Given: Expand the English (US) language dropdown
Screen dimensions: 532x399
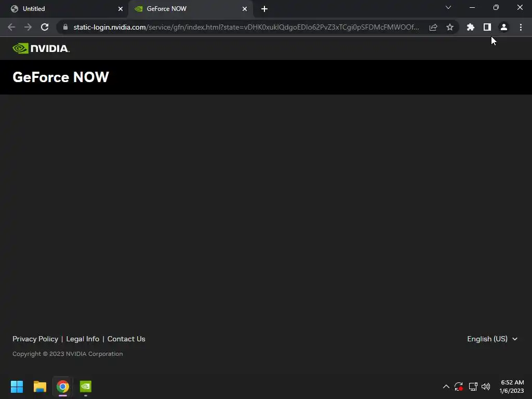Looking at the screenshot, I should tap(493, 339).
